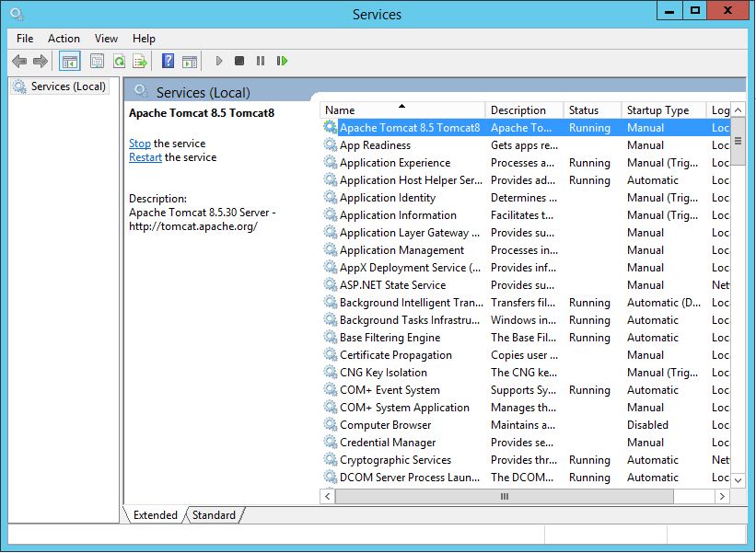Click the vertical scrollbar thumb

738,141
